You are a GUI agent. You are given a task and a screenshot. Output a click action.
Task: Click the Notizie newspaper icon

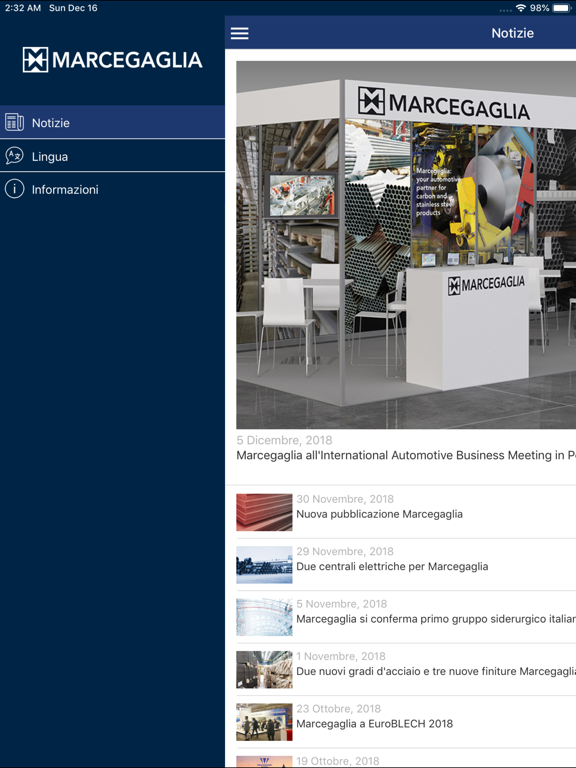point(14,122)
